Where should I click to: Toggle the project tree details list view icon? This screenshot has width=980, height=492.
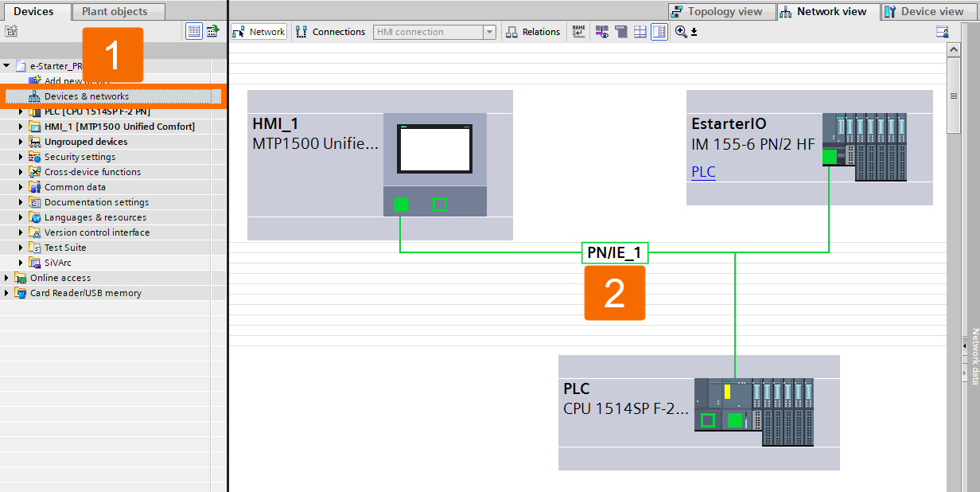194,31
